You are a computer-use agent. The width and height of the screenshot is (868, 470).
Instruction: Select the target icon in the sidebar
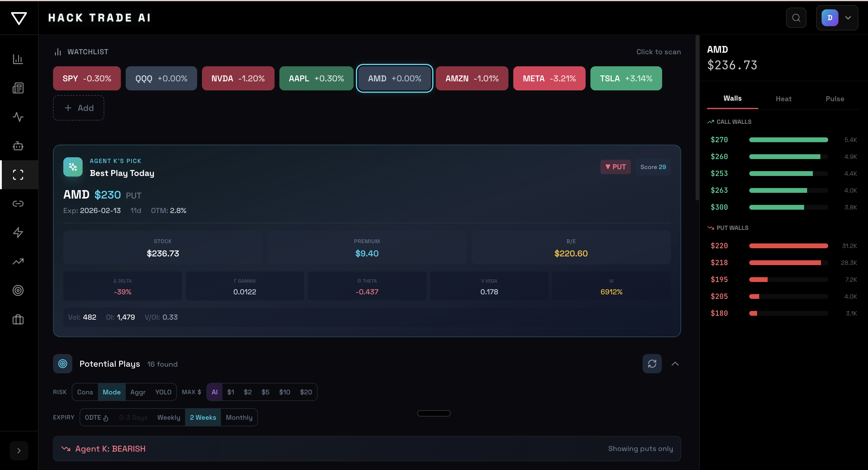coord(18,290)
